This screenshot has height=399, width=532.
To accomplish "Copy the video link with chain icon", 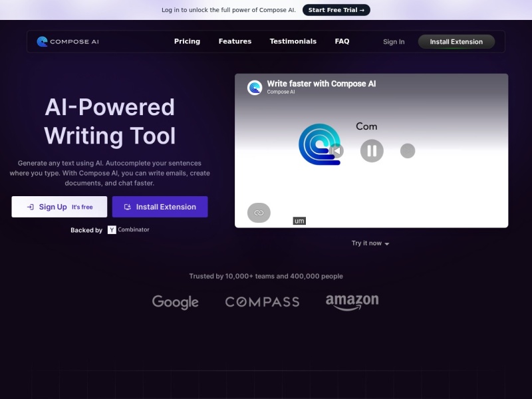I will pos(259,213).
